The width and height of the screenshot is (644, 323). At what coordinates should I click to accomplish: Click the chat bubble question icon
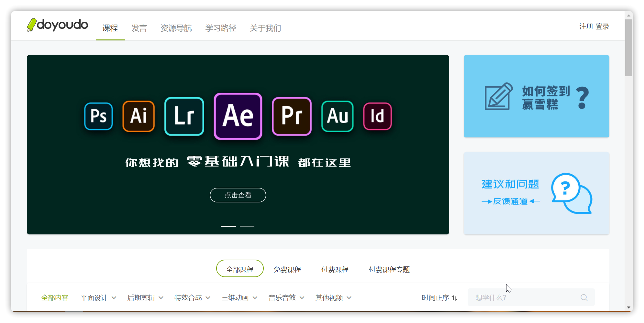[x=572, y=193]
